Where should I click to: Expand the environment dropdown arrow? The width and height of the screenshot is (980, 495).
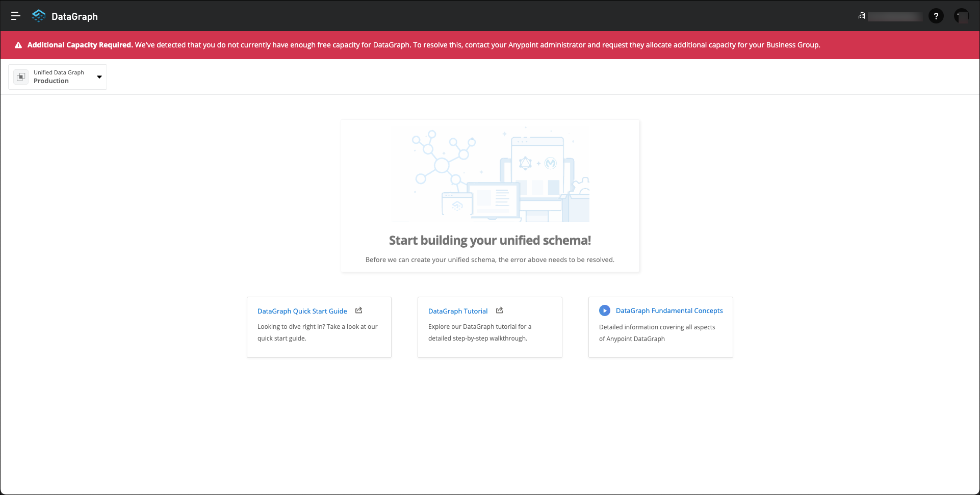tap(99, 77)
